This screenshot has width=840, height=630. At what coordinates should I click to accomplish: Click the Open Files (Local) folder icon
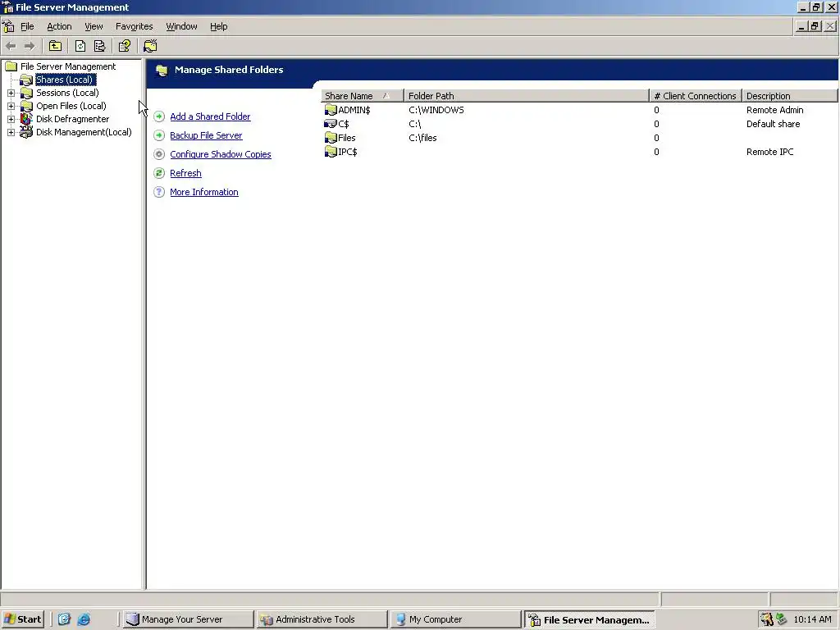[26, 106]
